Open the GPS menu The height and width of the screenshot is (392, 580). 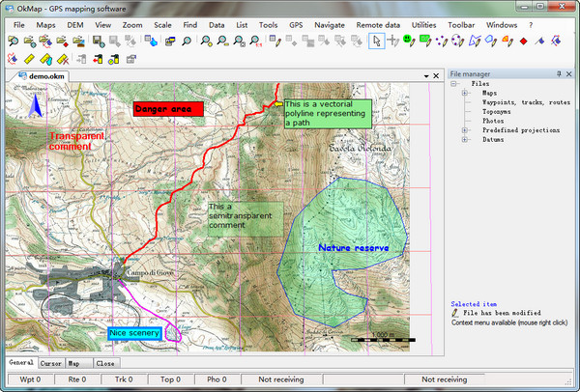(x=294, y=23)
